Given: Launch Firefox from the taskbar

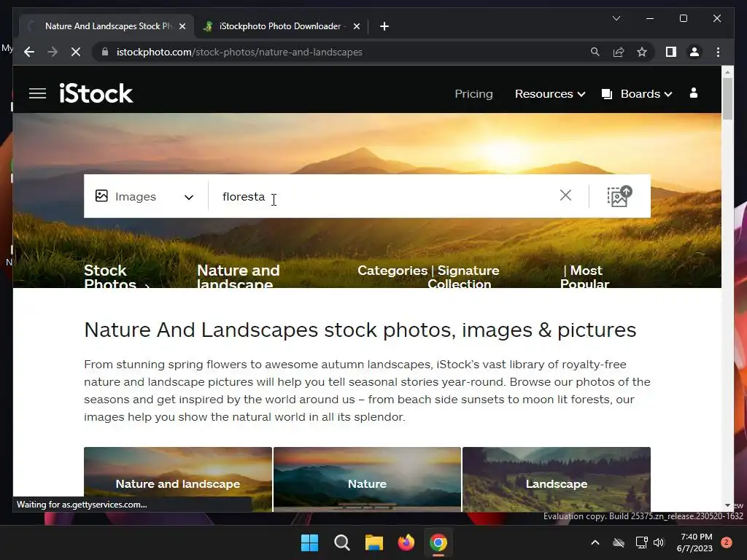Looking at the screenshot, I should (406, 542).
